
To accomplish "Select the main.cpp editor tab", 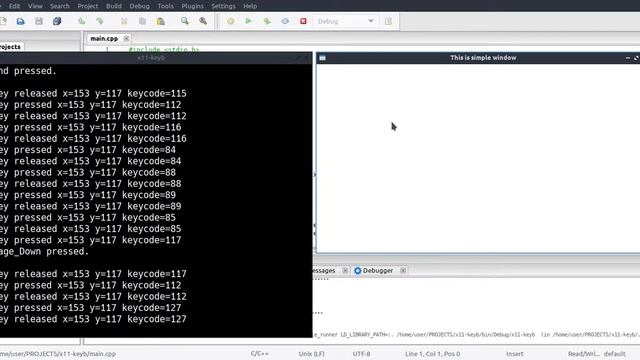I will pos(104,38).
